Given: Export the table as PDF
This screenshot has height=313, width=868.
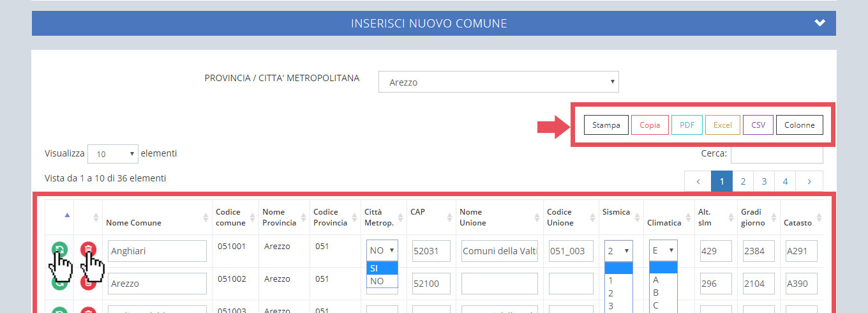Looking at the screenshot, I should pyautogui.click(x=687, y=125).
